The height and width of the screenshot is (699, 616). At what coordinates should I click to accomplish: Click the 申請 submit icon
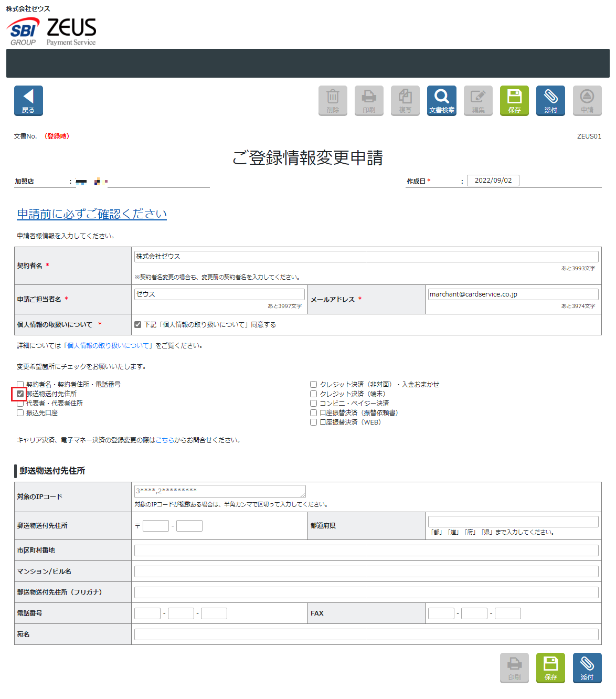(x=587, y=100)
